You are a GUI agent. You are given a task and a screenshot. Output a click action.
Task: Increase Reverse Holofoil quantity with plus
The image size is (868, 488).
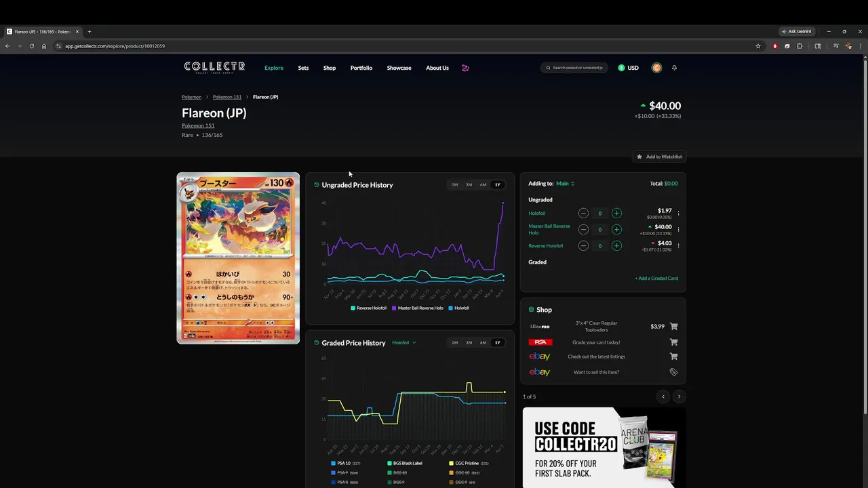click(x=616, y=245)
